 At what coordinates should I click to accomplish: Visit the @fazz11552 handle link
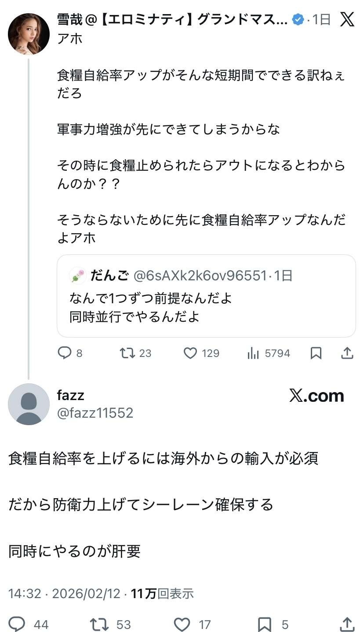[95, 413]
